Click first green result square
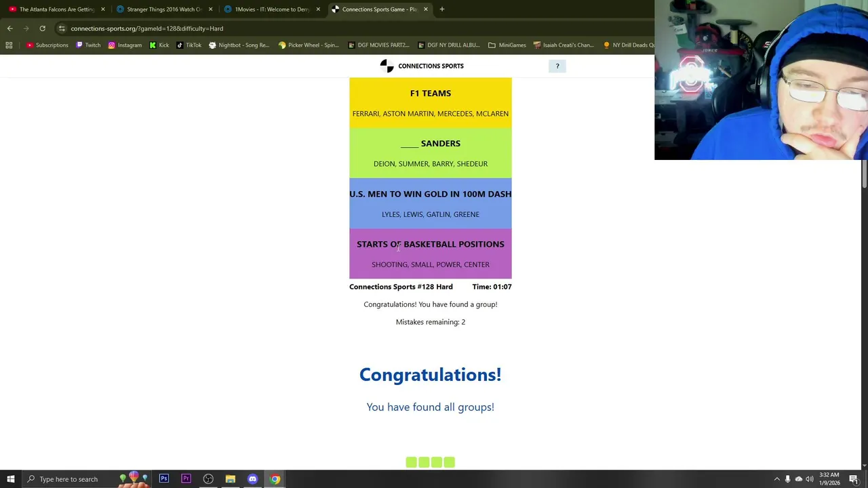The image size is (868, 488). (x=411, y=462)
